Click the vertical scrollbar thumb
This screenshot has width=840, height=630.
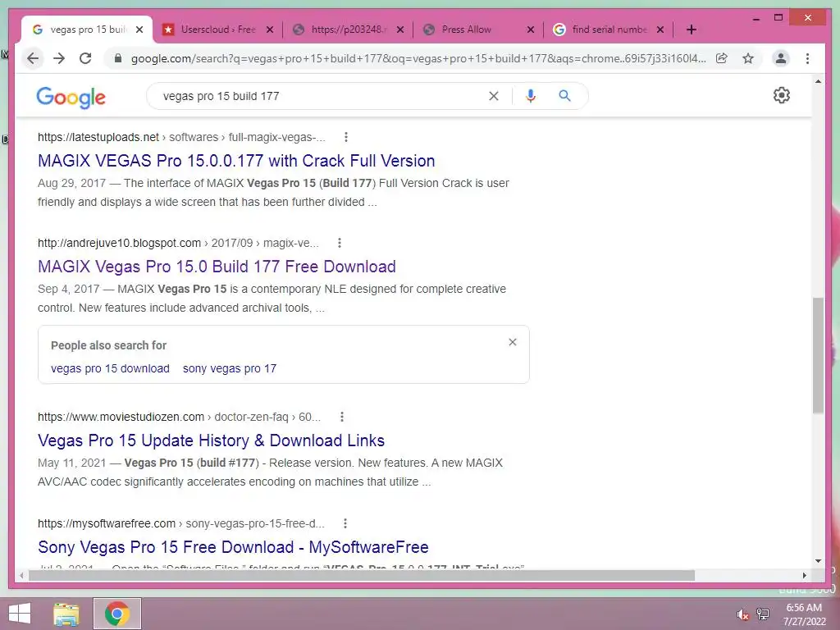click(x=818, y=355)
